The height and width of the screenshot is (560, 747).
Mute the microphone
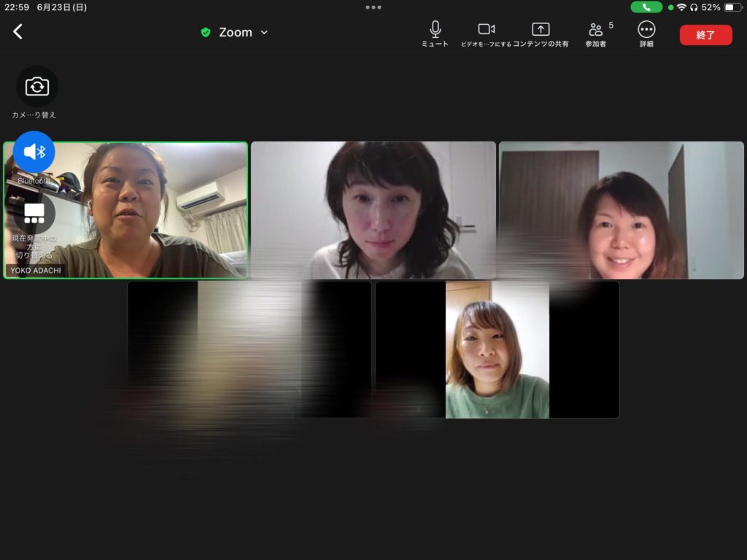click(x=435, y=33)
